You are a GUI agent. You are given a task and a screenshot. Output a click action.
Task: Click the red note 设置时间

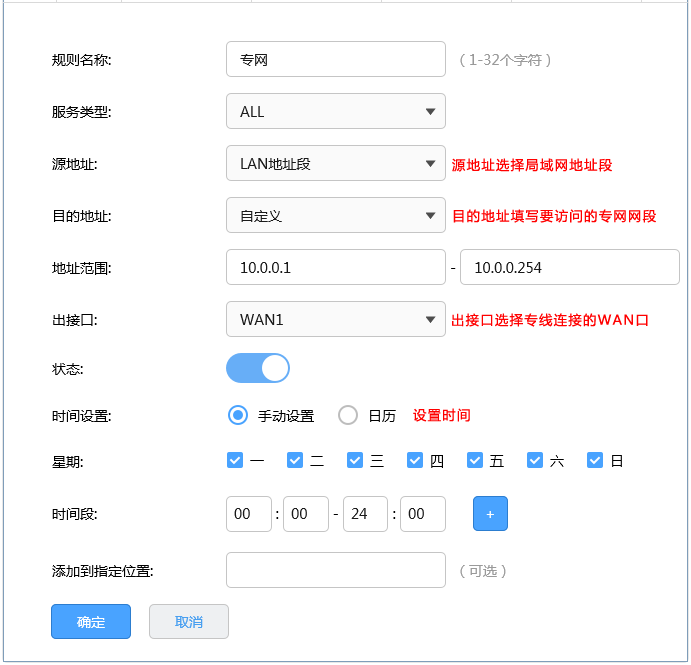[x=442, y=415]
